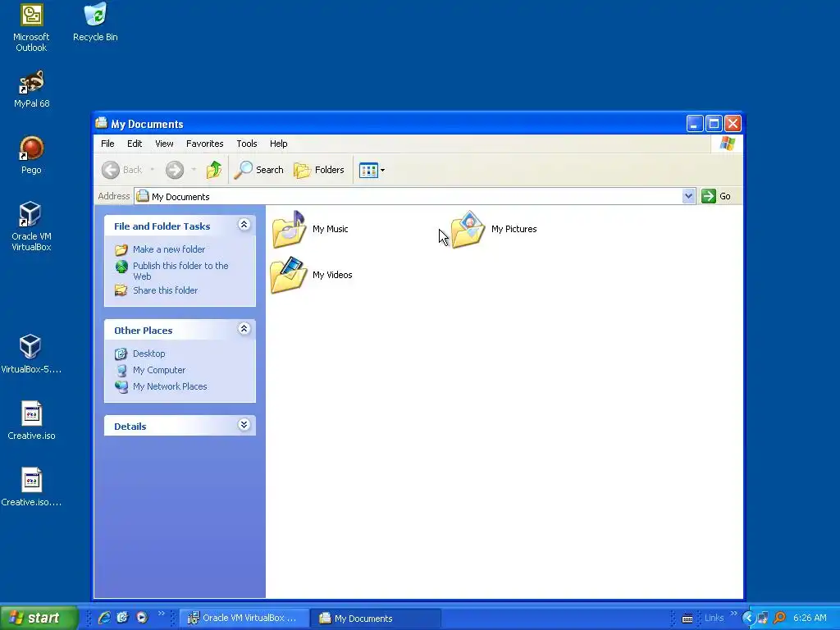Image resolution: width=840 pixels, height=630 pixels.
Task: Switch to Oracle VM VirtualBox taskbar button
Action: (x=244, y=619)
